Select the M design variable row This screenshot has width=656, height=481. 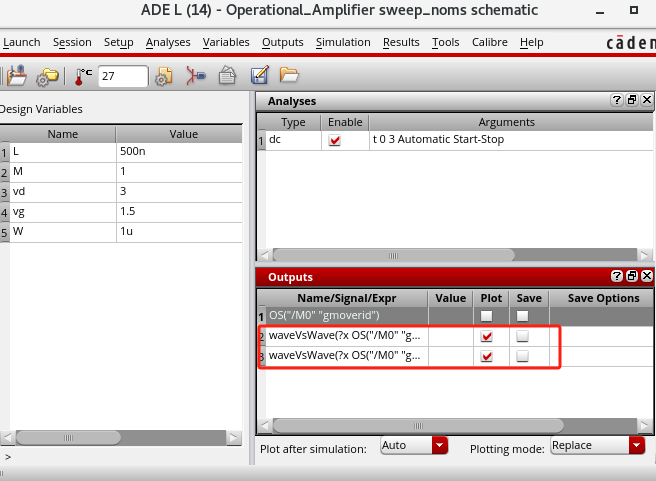pos(121,171)
